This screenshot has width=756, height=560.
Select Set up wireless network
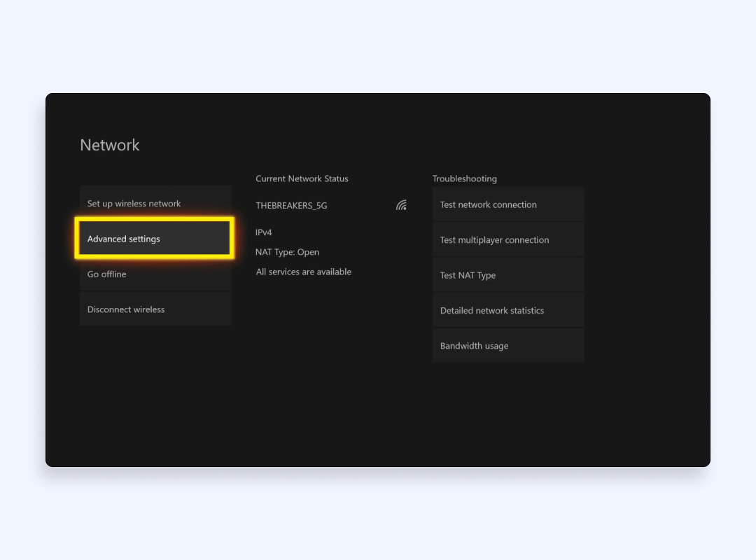[x=155, y=204]
